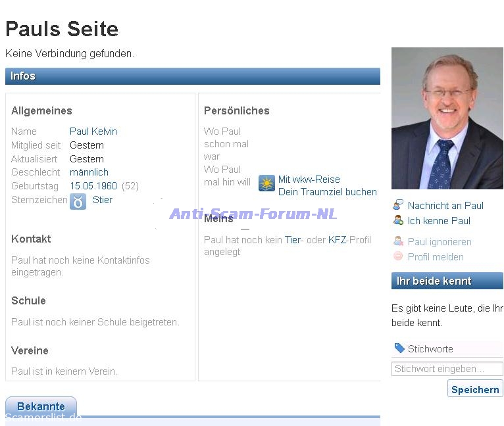Click the Mit wkw-Reise link
This screenshot has height=426, width=504.
click(309, 179)
